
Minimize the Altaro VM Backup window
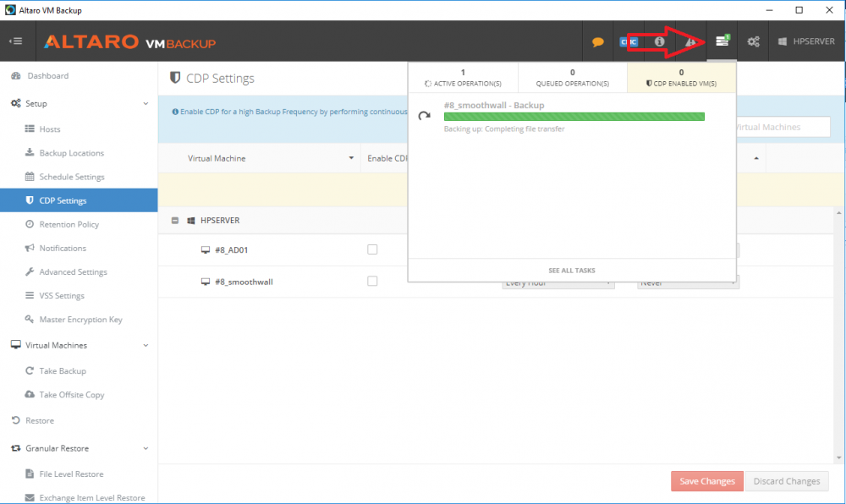769,10
